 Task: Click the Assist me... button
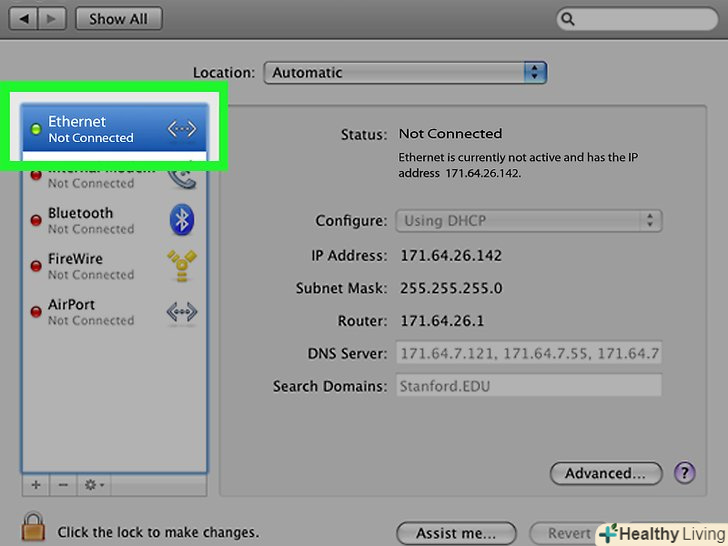click(456, 533)
